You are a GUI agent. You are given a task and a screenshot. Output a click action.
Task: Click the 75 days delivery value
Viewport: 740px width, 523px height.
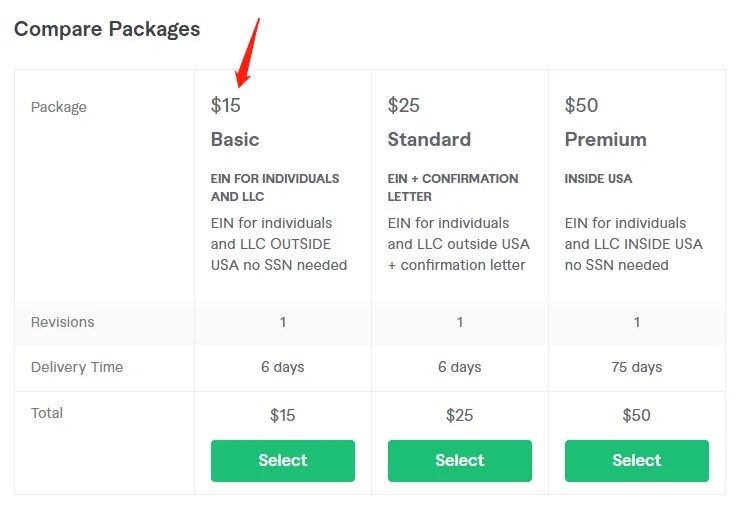click(637, 367)
